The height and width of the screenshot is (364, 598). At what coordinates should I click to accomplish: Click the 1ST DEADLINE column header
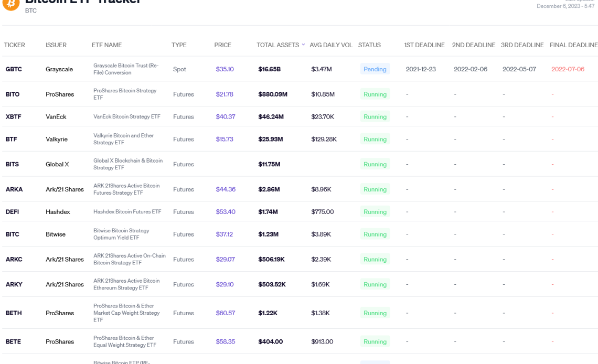click(424, 45)
